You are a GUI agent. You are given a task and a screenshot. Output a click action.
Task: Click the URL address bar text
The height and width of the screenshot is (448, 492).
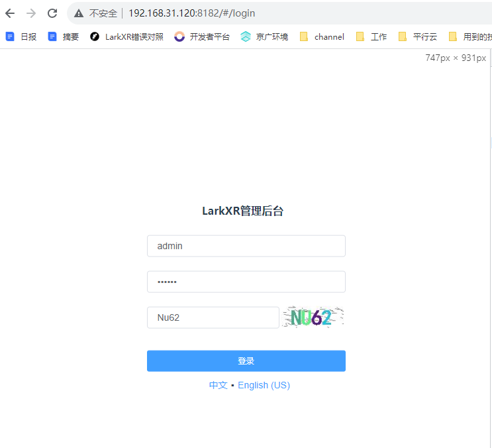[x=192, y=13]
